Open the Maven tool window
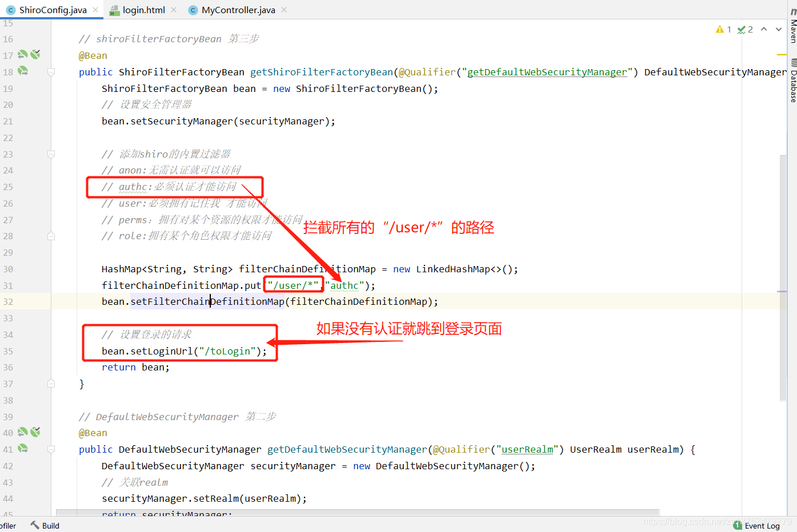This screenshot has width=797, height=532. point(793,26)
